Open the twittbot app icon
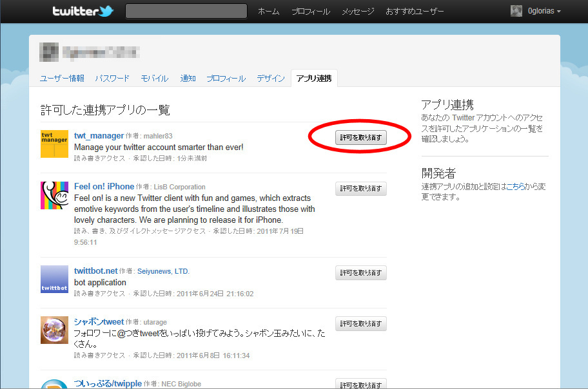 (x=54, y=280)
